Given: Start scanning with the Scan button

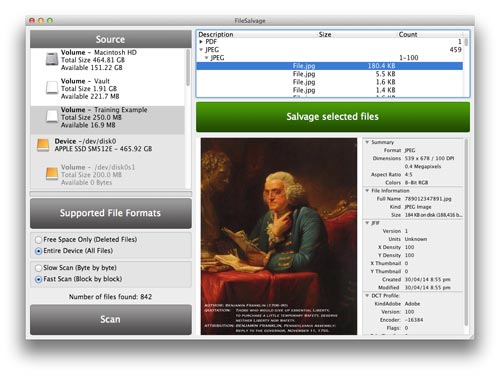Looking at the screenshot, I should pyautogui.click(x=111, y=319).
